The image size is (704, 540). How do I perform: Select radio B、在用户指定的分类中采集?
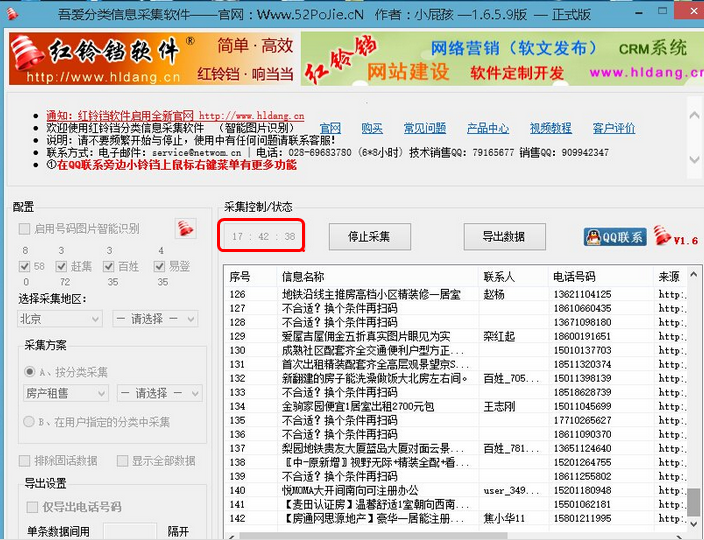[29, 421]
